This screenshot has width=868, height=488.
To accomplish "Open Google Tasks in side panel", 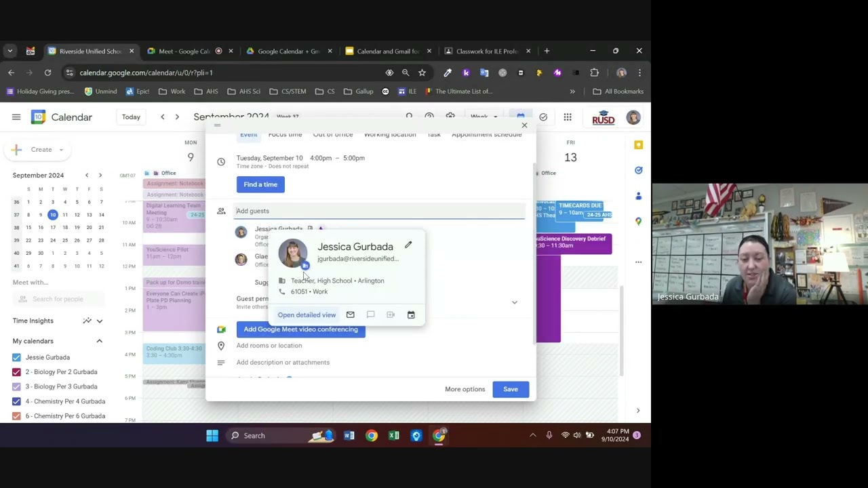I will pyautogui.click(x=638, y=170).
